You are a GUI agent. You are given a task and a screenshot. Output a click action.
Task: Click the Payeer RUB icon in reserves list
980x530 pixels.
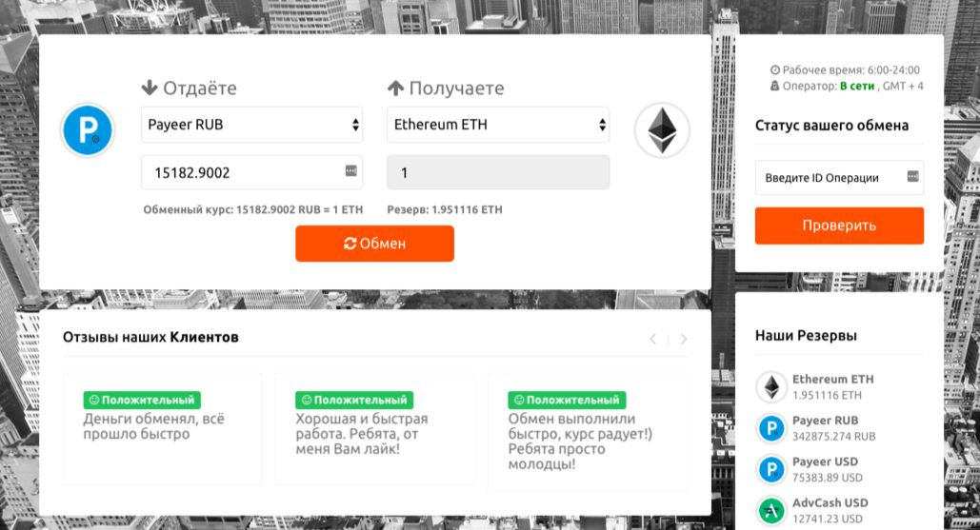[771, 428]
